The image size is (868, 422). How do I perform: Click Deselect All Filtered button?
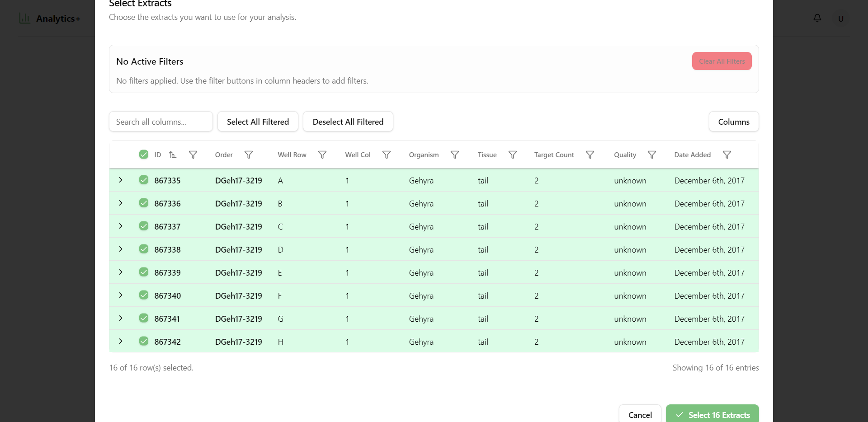pyautogui.click(x=348, y=122)
